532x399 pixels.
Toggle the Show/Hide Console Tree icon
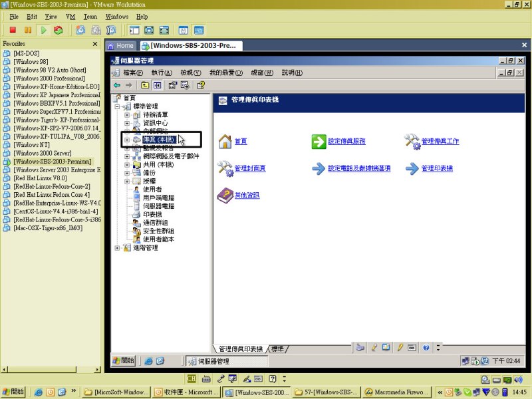pos(157,85)
